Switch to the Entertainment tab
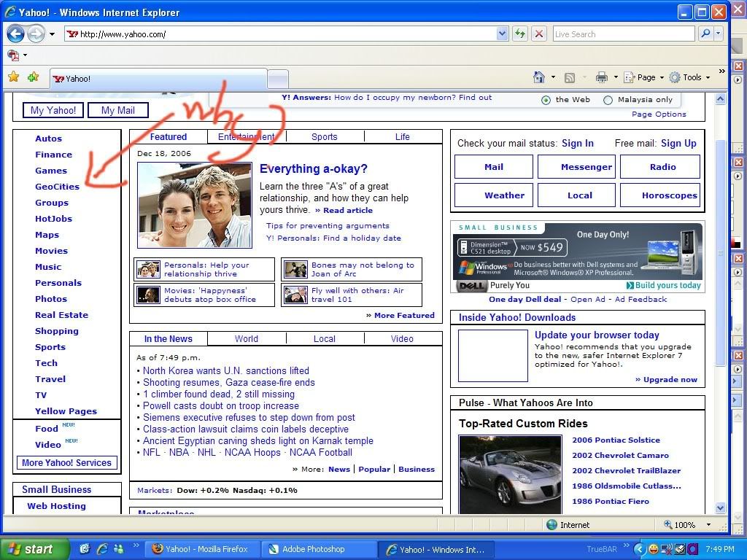The image size is (747, 560). [247, 137]
